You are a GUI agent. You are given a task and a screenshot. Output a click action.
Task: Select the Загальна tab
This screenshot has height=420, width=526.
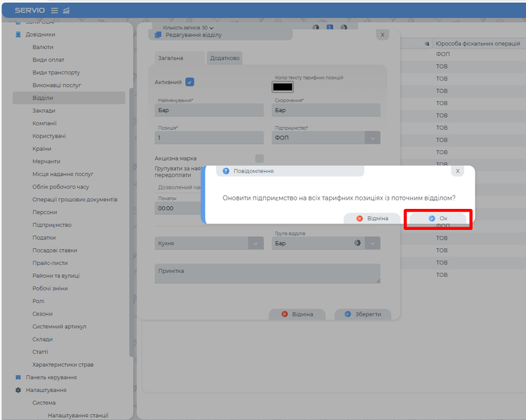point(170,58)
